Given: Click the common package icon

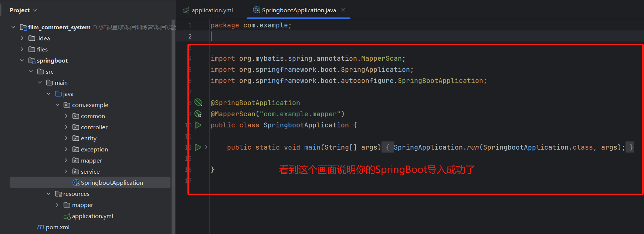Looking at the screenshot, I should point(76,116).
